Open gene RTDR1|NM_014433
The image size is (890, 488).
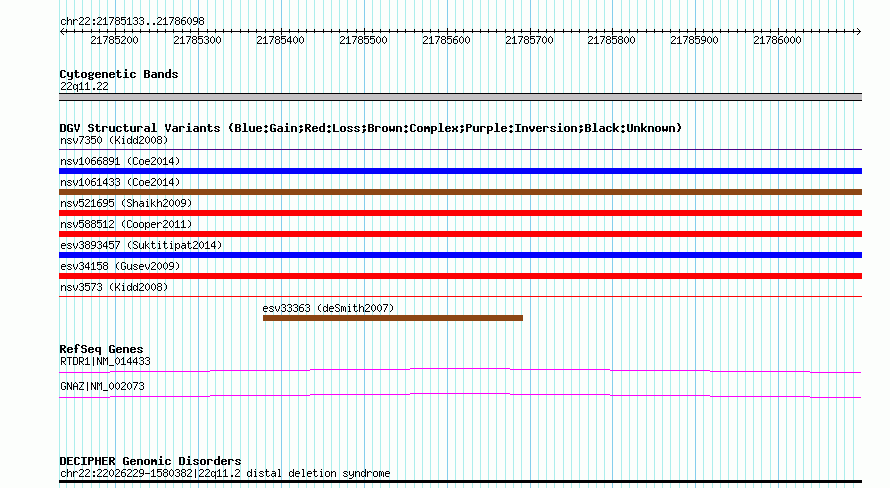click(x=105, y=361)
